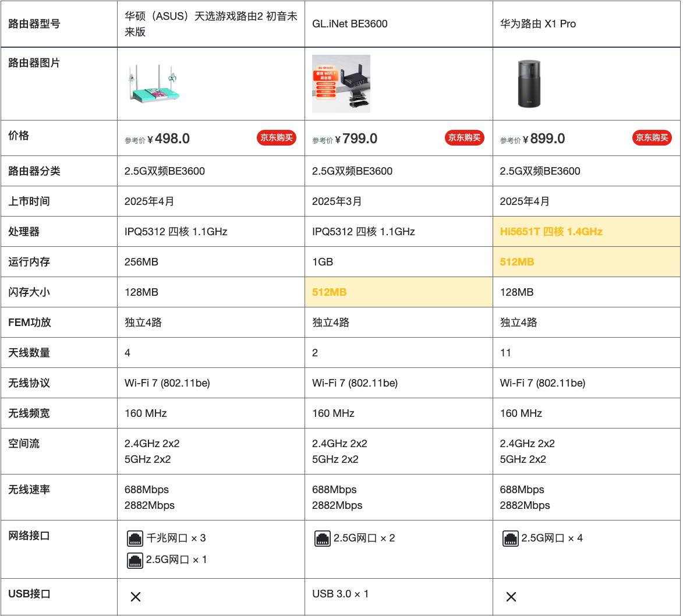Click the 价格 row label
This screenshot has height=616, width=683.
tap(19, 136)
